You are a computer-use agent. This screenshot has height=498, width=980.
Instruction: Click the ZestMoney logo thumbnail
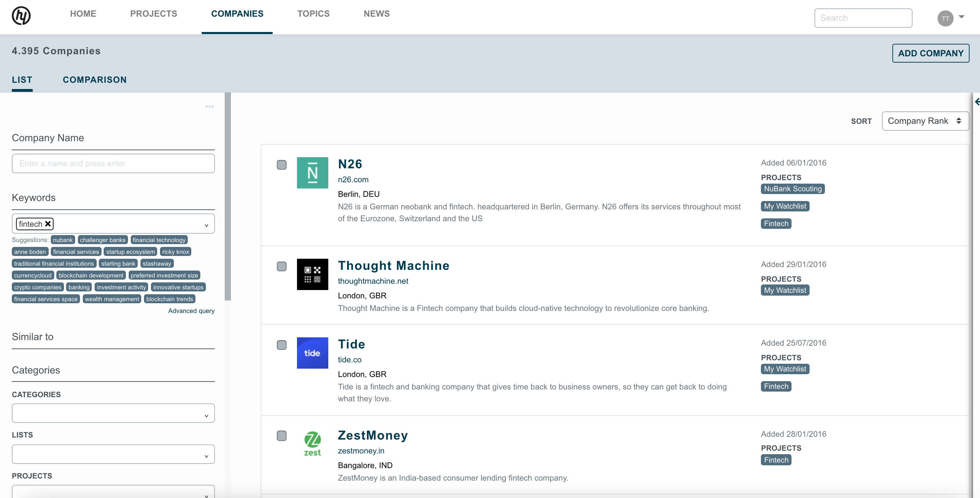click(x=312, y=444)
